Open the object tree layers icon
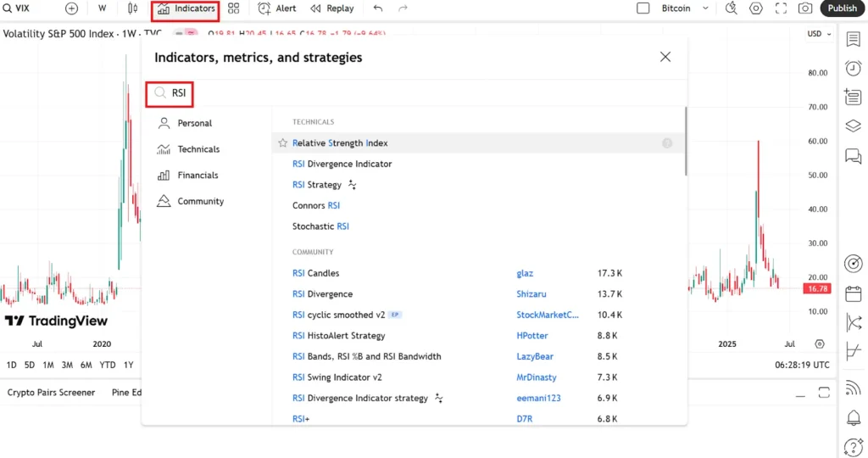The width and height of the screenshot is (868, 458). coord(853,126)
